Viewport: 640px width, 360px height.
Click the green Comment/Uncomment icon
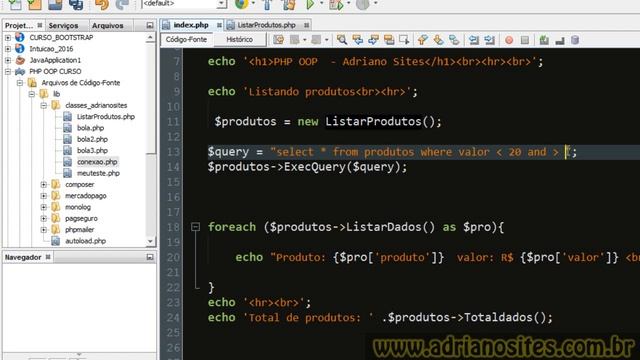click(x=544, y=40)
